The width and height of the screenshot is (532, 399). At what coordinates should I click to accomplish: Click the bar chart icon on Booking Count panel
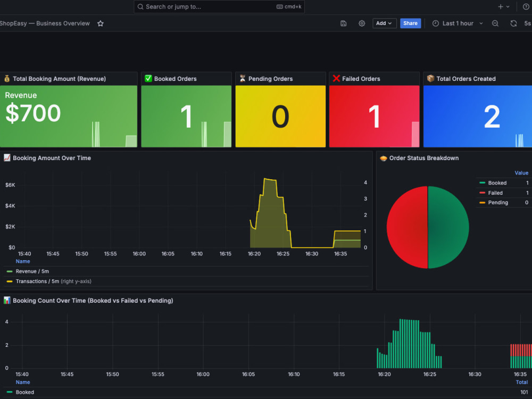tap(7, 300)
